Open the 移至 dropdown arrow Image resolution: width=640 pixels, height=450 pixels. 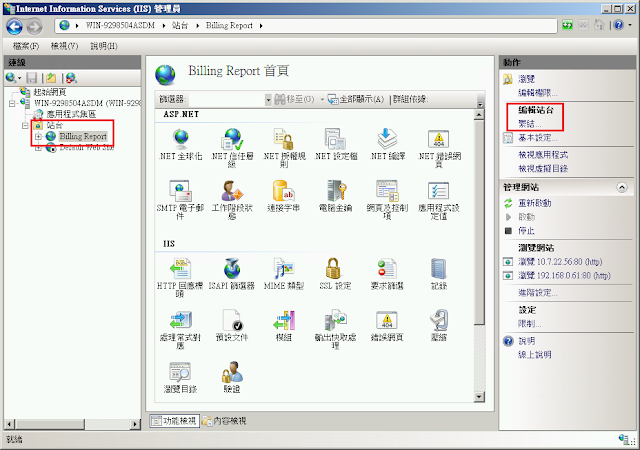click(x=322, y=99)
